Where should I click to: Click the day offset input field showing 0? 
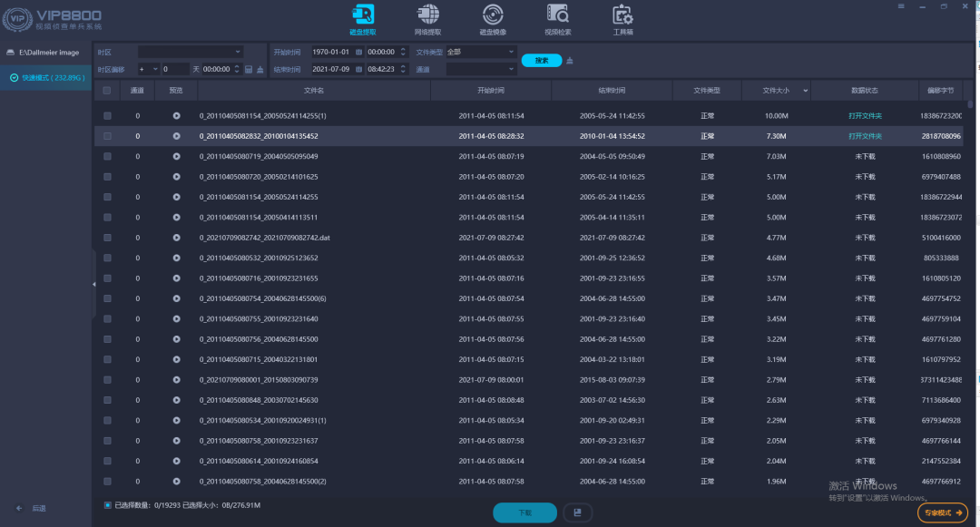tap(175, 69)
